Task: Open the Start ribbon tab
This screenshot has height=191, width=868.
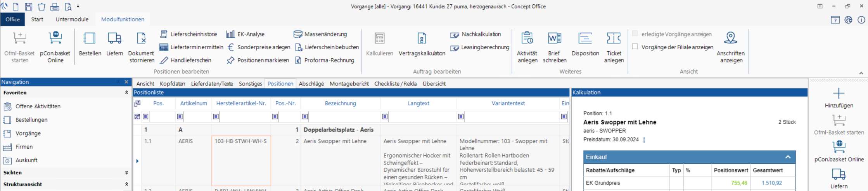Action: point(37,19)
